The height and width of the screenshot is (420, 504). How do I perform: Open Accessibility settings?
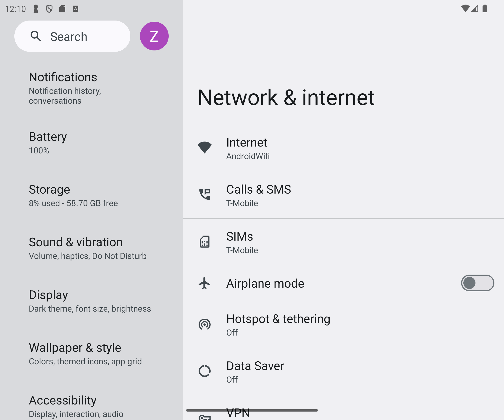(92, 406)
